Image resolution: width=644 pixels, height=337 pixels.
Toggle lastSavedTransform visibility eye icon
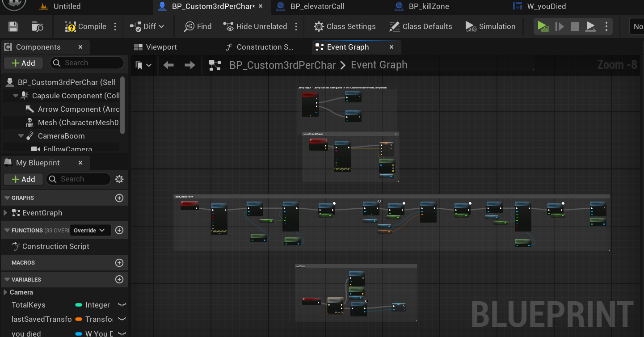pos(122,319)
